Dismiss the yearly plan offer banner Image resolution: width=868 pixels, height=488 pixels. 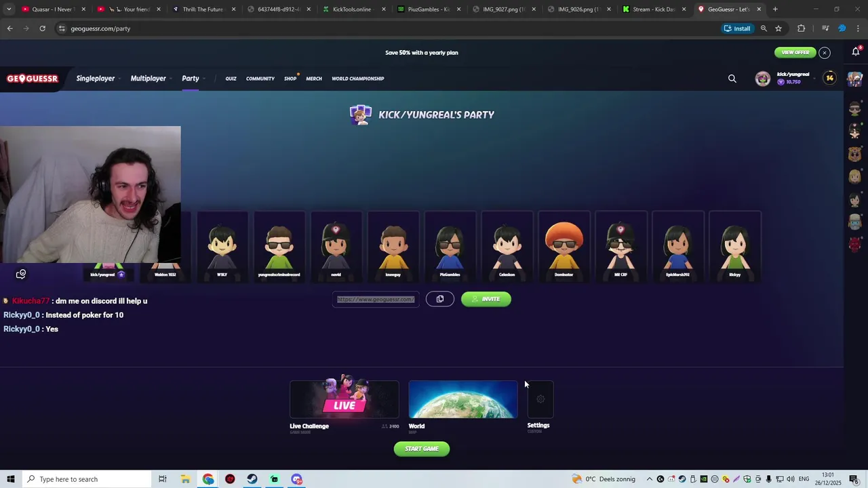[x=825, y=52]
